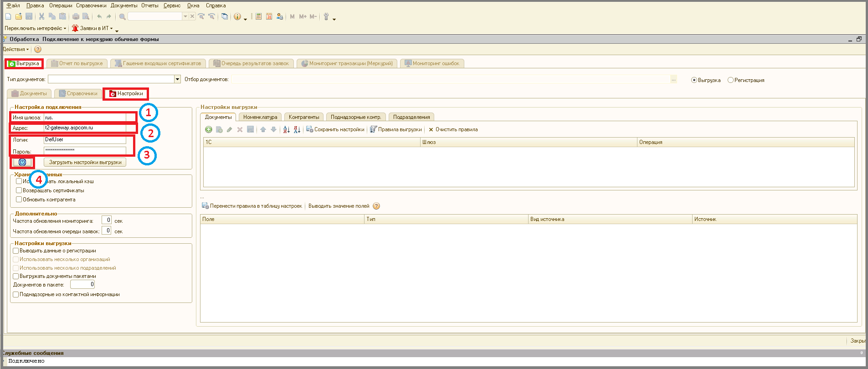Open the Справочники sub-tab
Viewport: 868px width, 369px height.
click(x=78, y=93)
